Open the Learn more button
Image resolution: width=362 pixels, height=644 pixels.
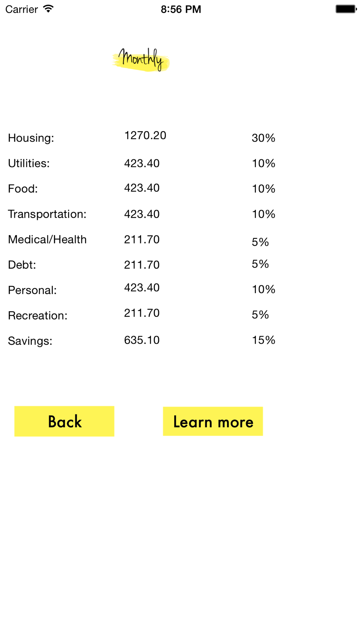[x=213, y=421]
